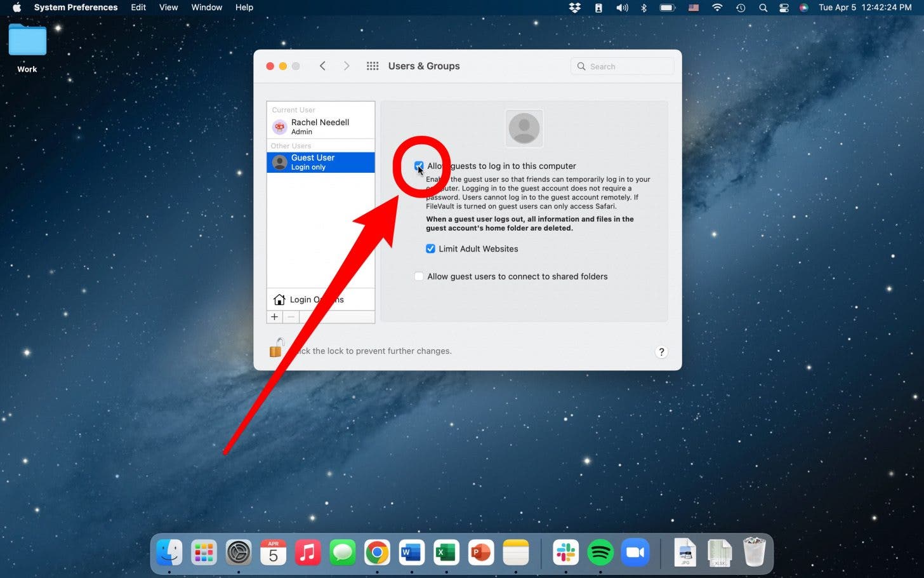This screenshot has height=578, width=924.
Task: Disable Limit Adult Websites
Action: [430, 248]
